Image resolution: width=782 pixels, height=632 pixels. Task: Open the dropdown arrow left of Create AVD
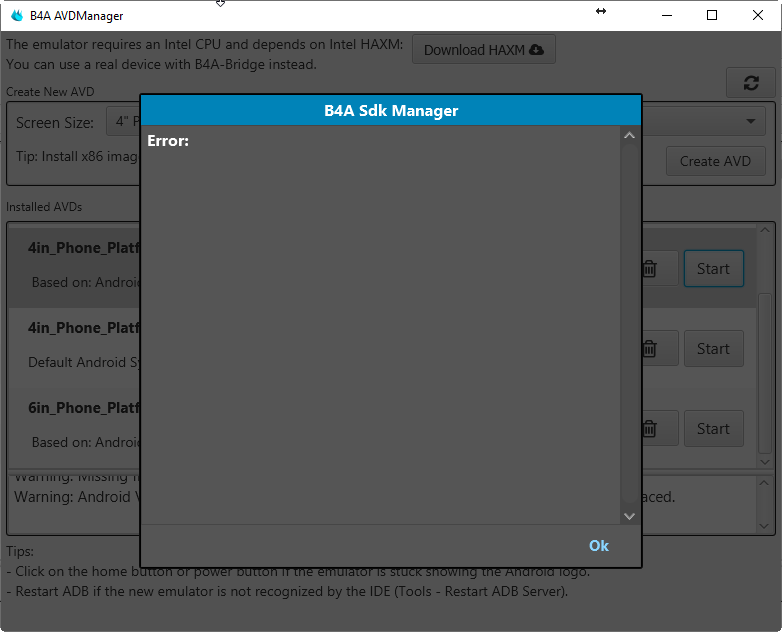[x=751, y=121]
